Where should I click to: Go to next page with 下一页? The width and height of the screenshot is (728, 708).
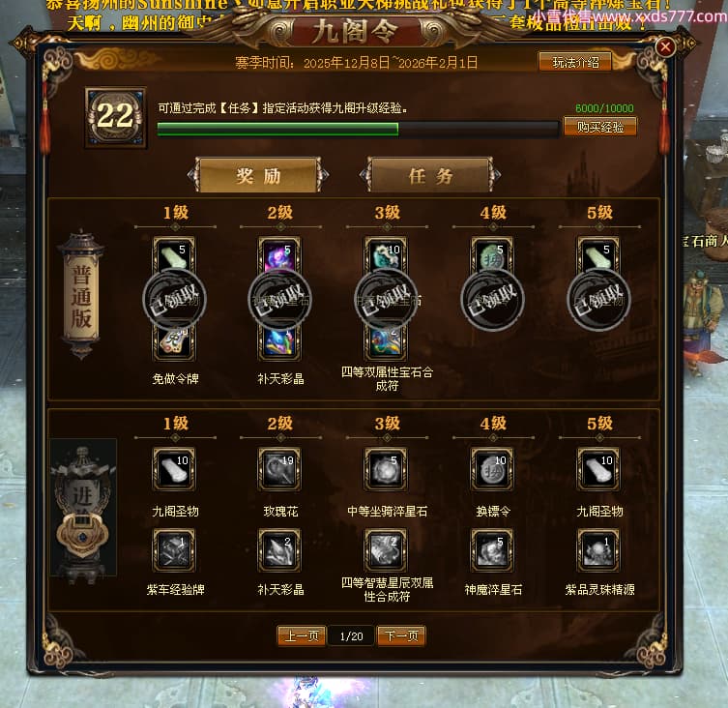point(401,635)
